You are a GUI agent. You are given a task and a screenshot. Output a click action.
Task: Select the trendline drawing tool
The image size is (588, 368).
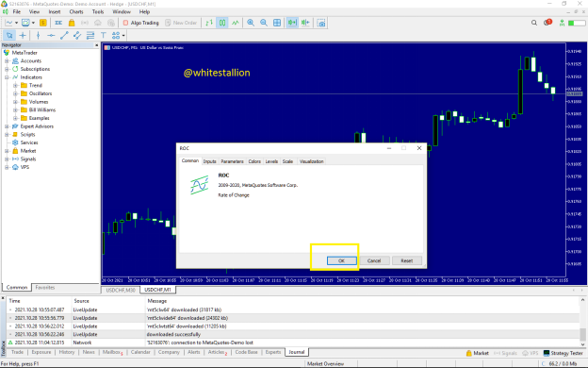[x=64, y=35]
